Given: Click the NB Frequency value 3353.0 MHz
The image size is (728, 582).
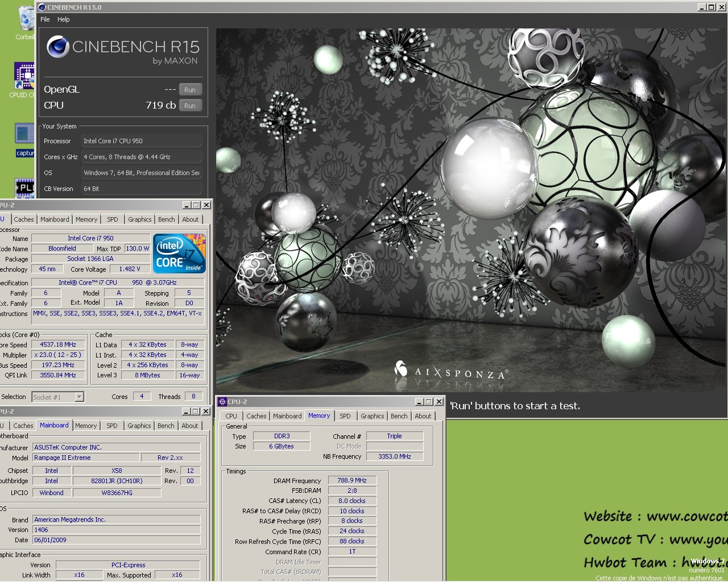Looking at the screenshot, I should [x=395, y=456].
